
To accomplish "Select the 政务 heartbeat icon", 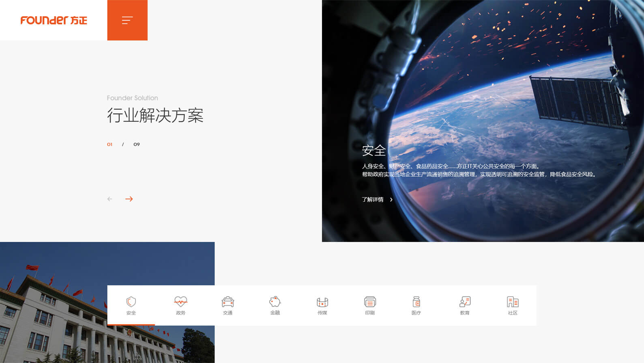I will pyautogui.click(x=180, y=302).
